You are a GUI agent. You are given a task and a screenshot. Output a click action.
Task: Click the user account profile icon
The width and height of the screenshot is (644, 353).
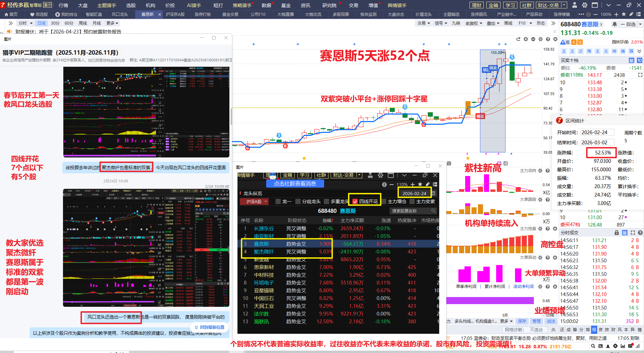tap(575, 5)
